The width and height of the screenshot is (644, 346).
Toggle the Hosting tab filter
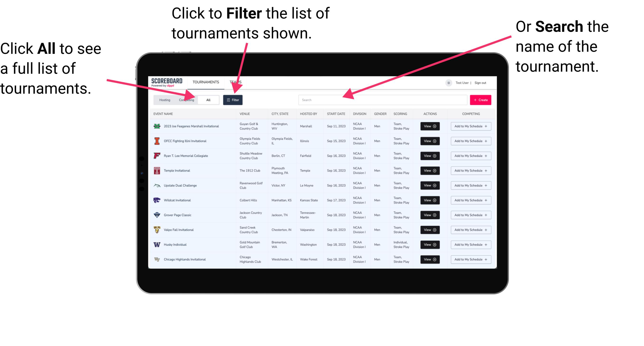click(164, 100)
